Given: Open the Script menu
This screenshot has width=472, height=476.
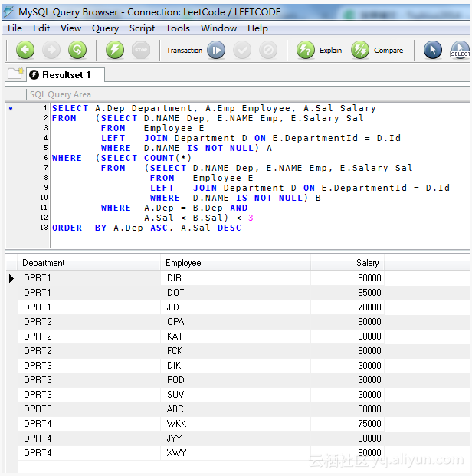Looking at the screenshot, I should (142, 28).
